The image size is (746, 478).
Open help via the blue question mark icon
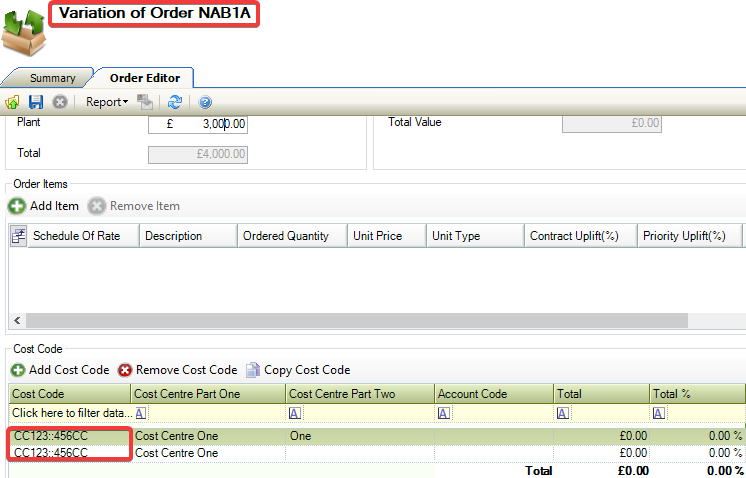tap(205, 102)
